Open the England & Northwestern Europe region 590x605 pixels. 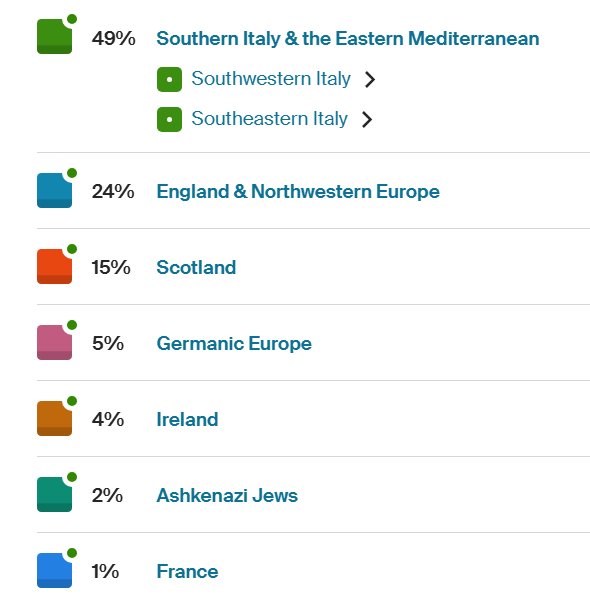coord(298,191)
